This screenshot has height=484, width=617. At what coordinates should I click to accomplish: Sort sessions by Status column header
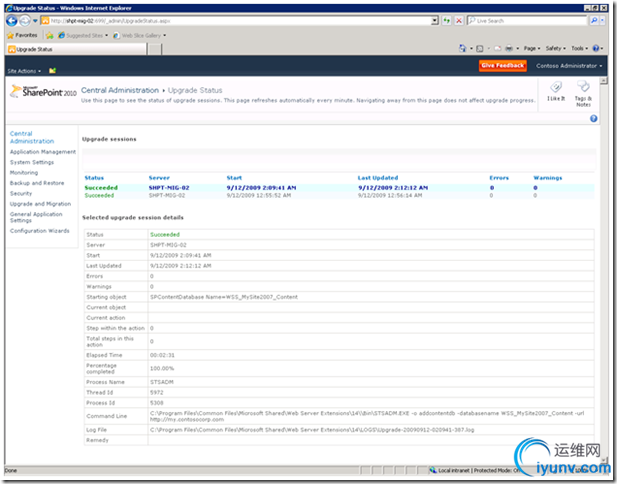[x=94, y=178]
